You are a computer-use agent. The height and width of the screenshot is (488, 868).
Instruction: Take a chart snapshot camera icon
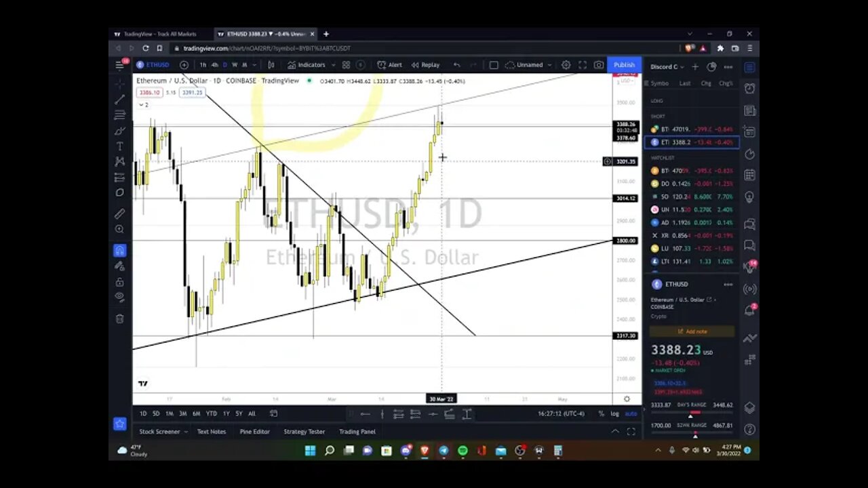click(x=599, y=65)
